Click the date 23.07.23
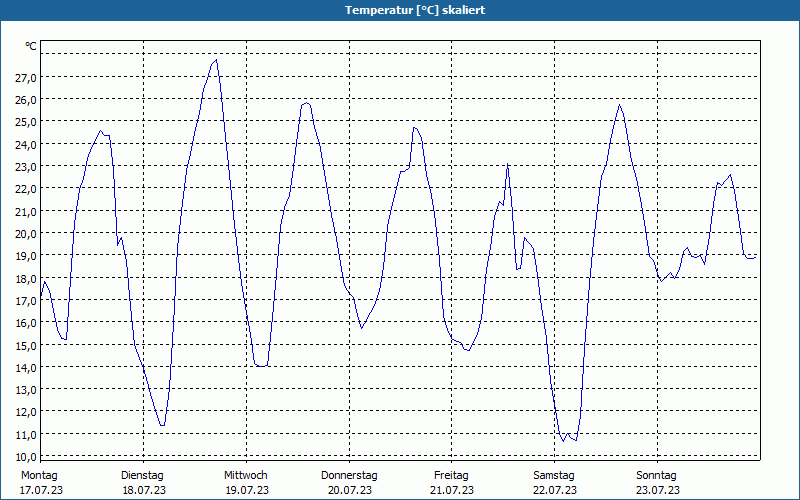The width and height of the screenshot is (800, 500). [x=658, y=491]
